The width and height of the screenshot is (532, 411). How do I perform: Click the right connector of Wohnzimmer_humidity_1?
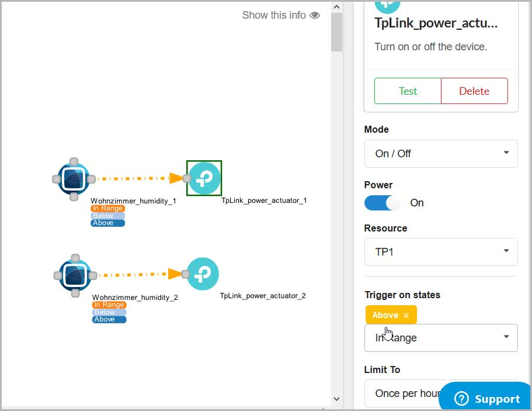91,179
